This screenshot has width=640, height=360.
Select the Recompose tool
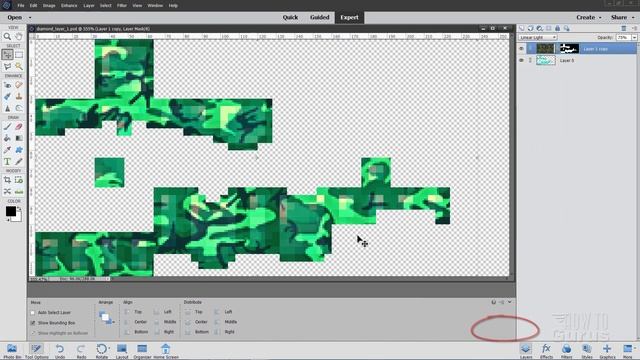point(19,180)
